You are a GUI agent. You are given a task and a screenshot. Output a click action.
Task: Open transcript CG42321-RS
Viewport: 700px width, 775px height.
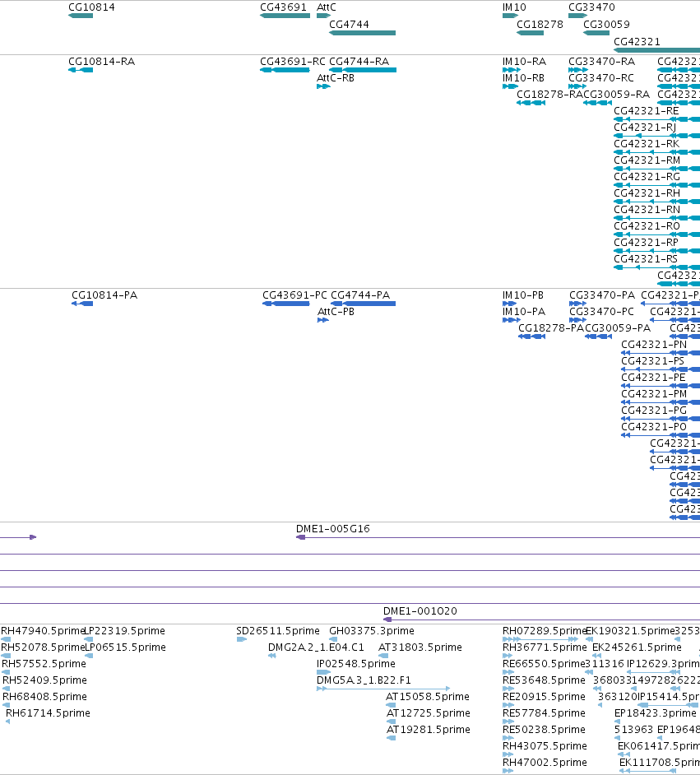pyautogui.click(x=646, y=259)
